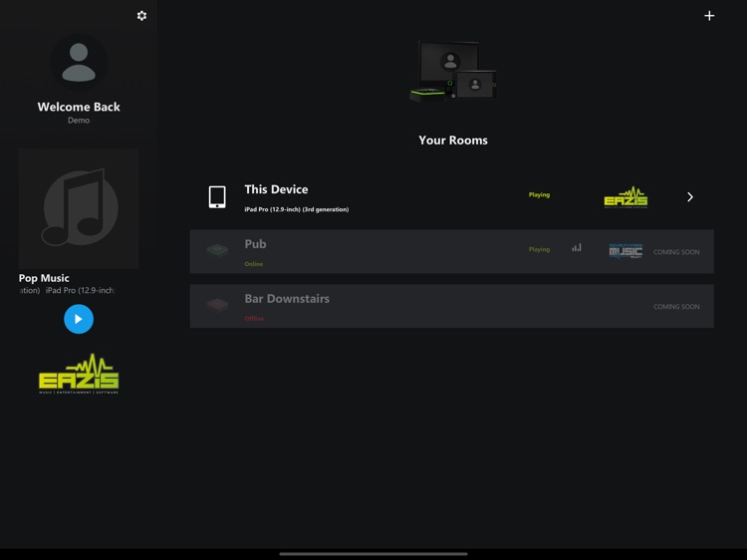Click the Pop Music title
The image size is (747, 560).
point(44,278)
